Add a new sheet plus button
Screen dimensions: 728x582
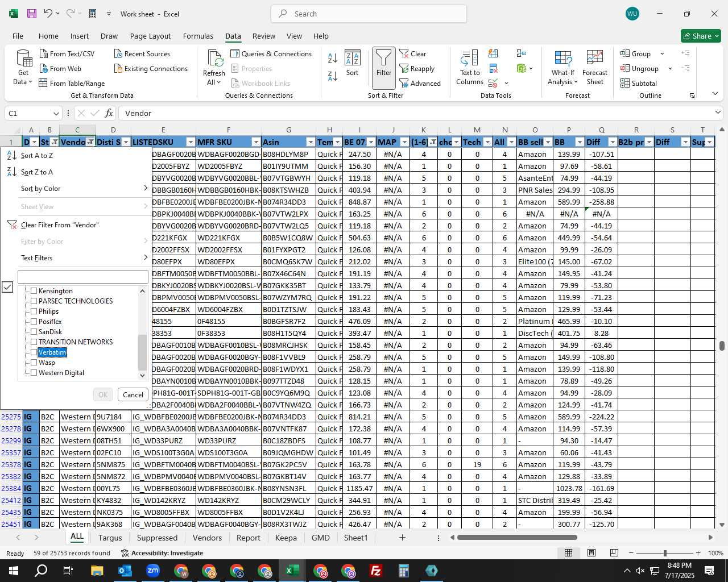click(402, 538)
